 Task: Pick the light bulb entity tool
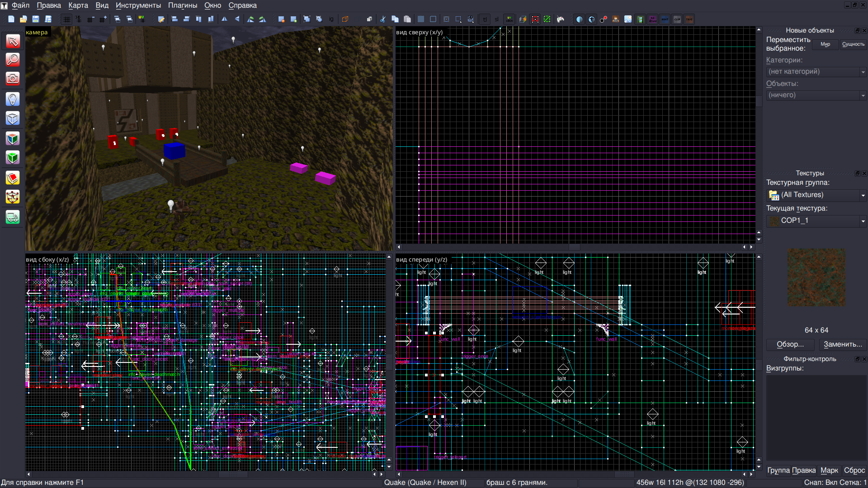point(13,99)
